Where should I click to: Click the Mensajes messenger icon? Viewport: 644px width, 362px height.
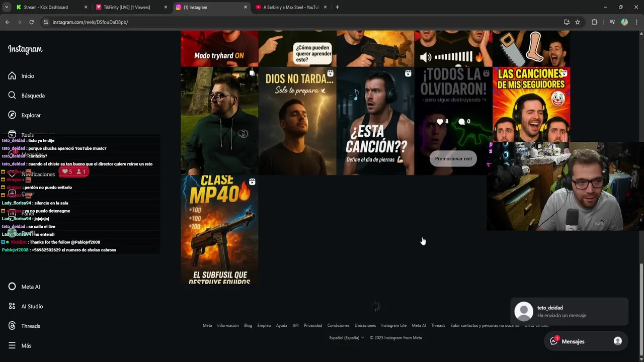click(x=554, y=341)
